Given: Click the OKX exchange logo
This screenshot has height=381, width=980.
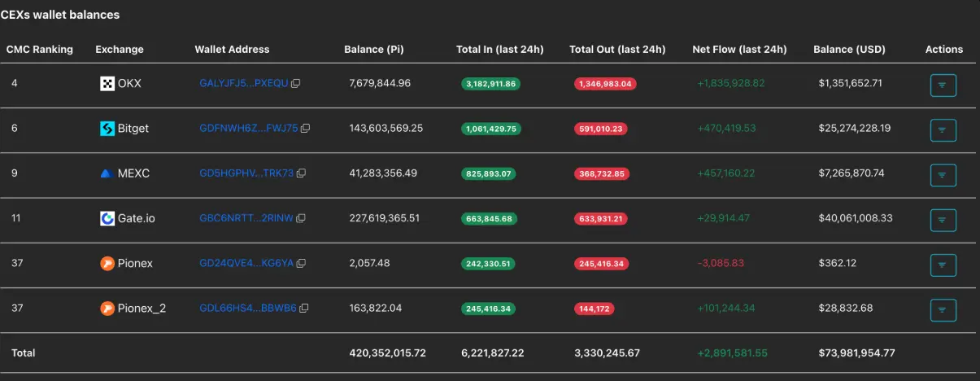Looking at the screenshot, I should pyautogui.click(x=107, y=83).
